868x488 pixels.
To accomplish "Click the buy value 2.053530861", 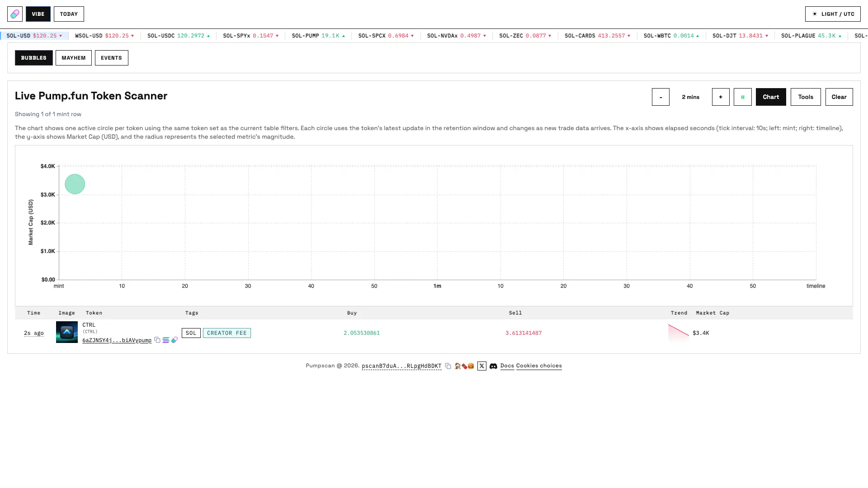I will pos(362,333).
